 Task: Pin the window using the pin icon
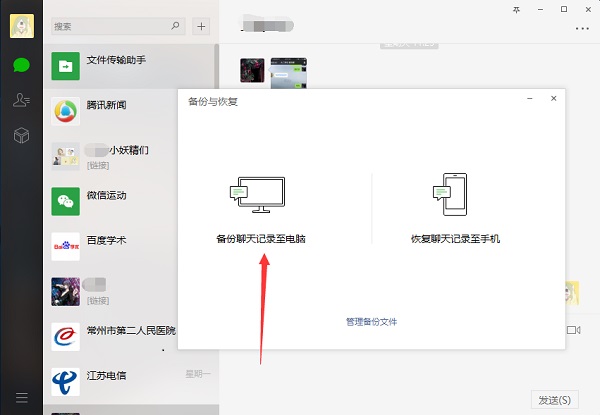[516, 9]
